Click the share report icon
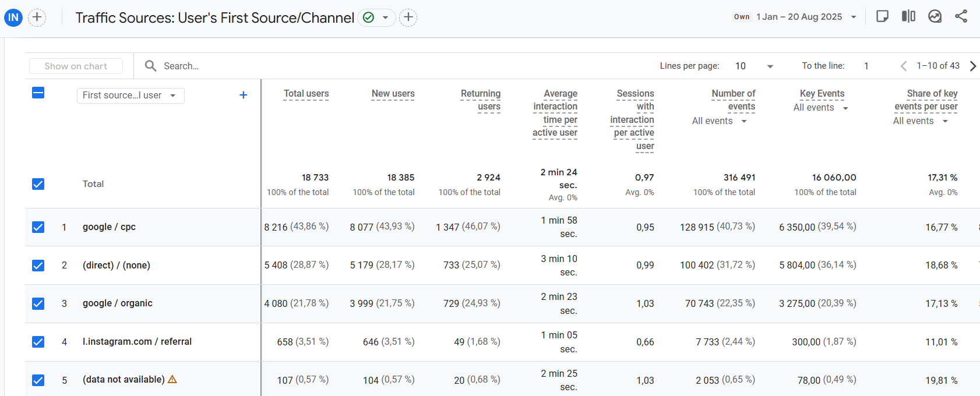Image resolution: width=980 pixels, height=396 pixels. pyautogui.click(x=961, y=16)
